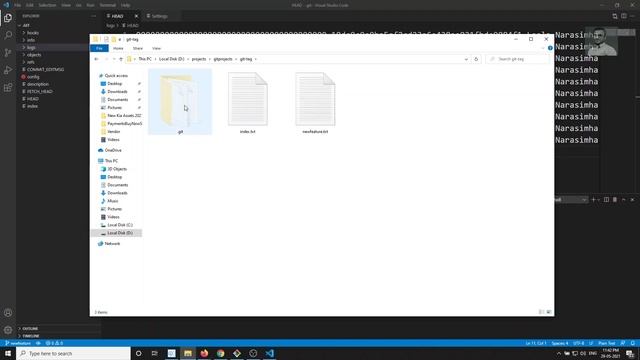Expand the hooks folder in VS Code explorer
This screenshot has height=360, width=640.
(33, 33)
